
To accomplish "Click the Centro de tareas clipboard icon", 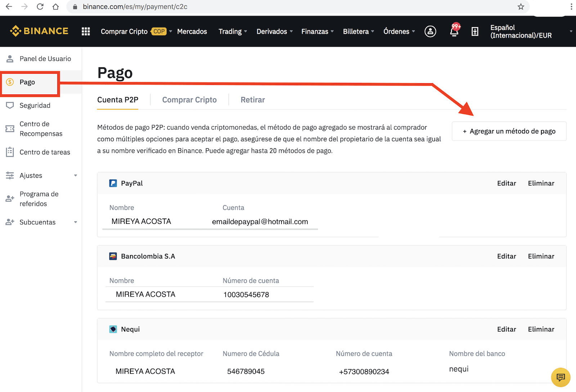I will pos(10,152).
